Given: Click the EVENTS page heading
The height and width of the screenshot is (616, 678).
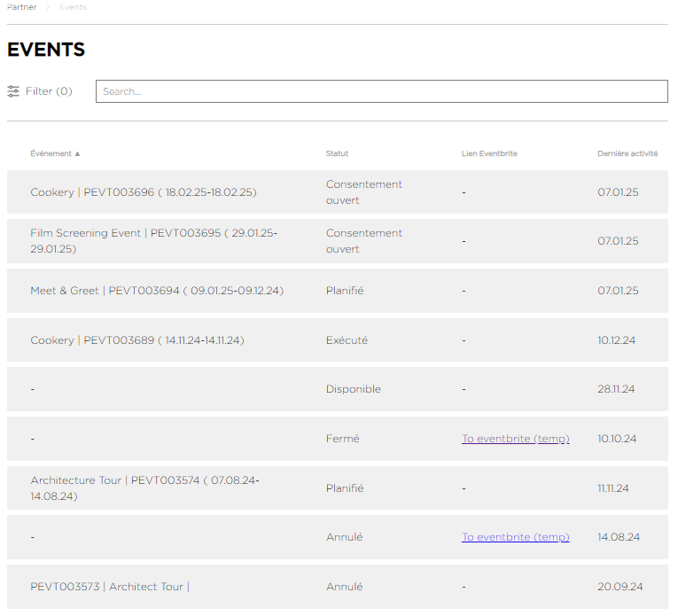Looking at the screenshot, I should tap(46, 50).
